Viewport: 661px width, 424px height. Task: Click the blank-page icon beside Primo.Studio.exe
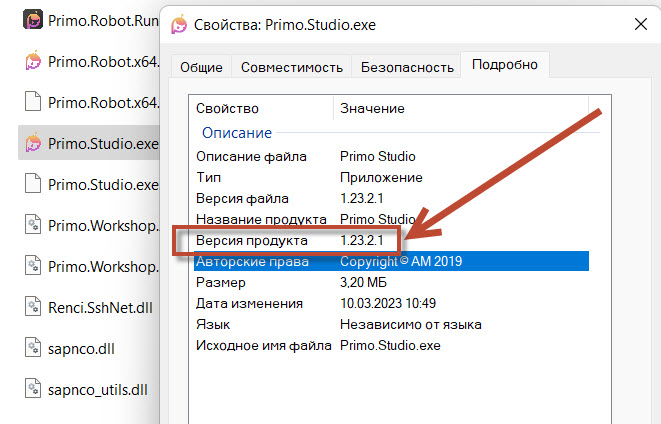click(x=33, y=184)
